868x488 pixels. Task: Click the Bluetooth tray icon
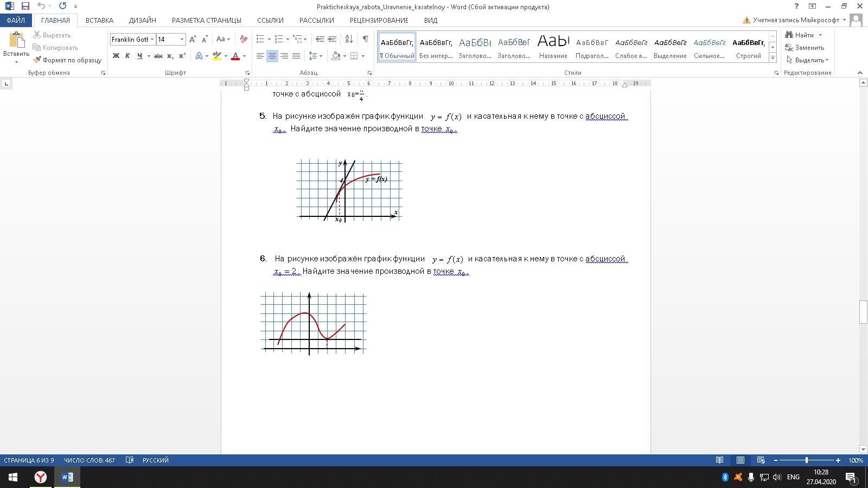[725, 477]
